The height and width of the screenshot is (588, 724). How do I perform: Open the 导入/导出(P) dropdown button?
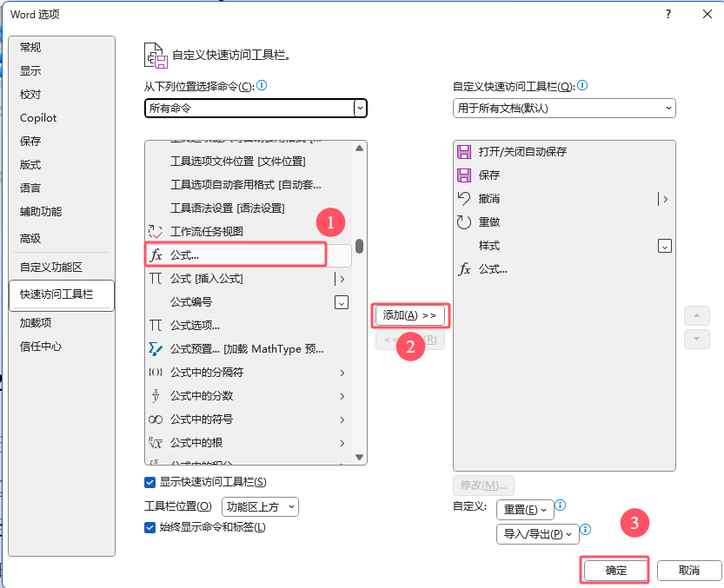pyautogui.click(x=537, y=534)
